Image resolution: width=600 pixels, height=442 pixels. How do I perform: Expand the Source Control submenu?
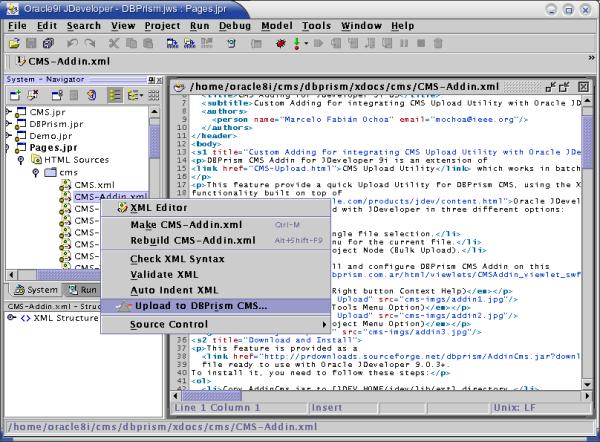point(215,324)
